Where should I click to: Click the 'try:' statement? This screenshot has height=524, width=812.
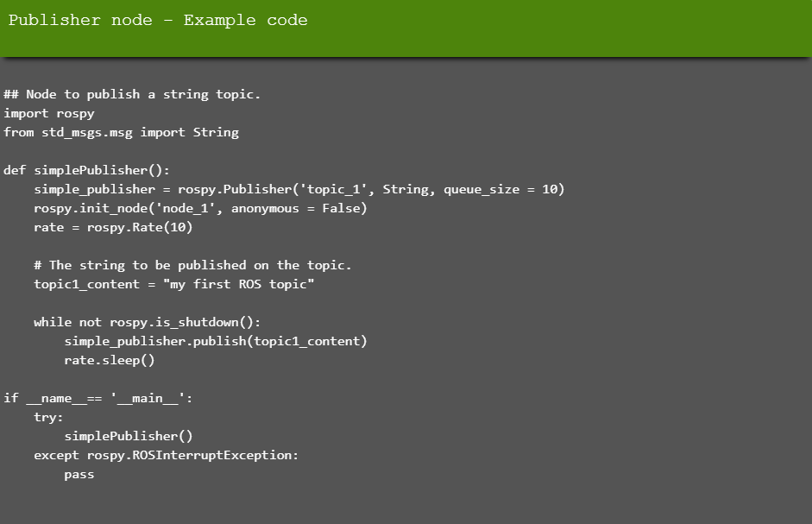pos(48,417)
